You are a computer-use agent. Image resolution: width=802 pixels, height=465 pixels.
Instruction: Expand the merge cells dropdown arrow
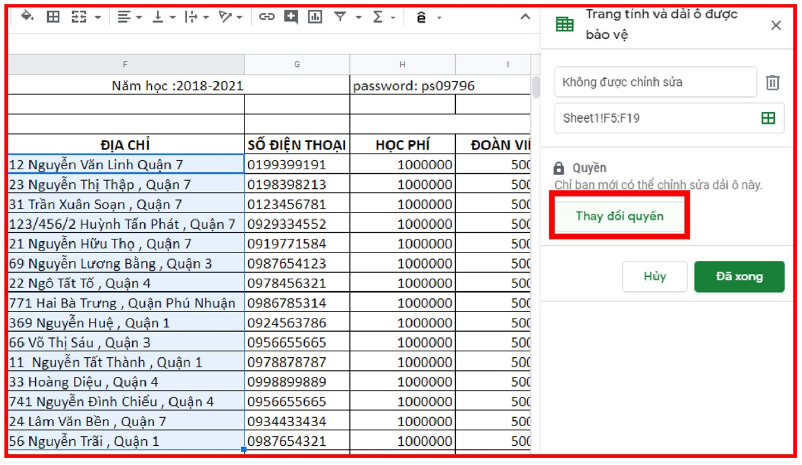pos(97,17)
